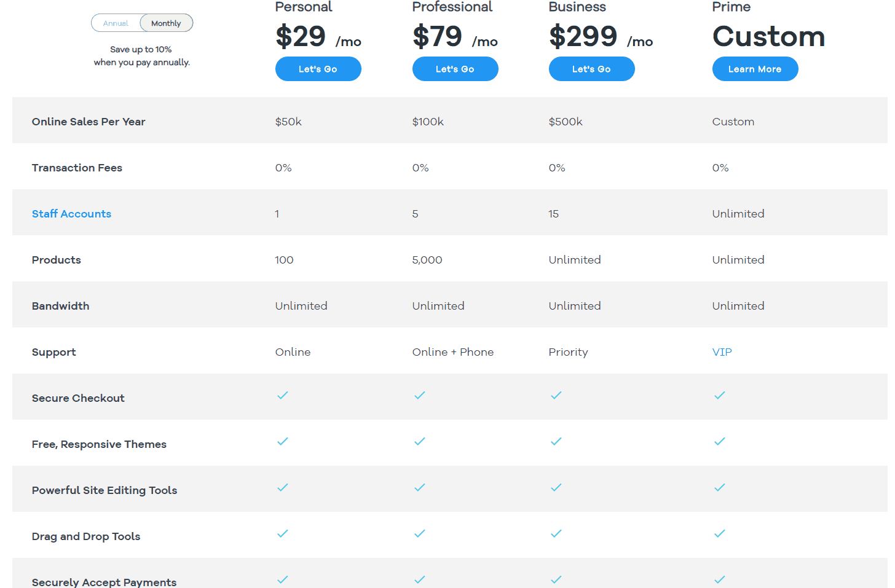Select the Prime plan column header
Viewport: 895px width, 588px height.
click(x=731, y=7)
